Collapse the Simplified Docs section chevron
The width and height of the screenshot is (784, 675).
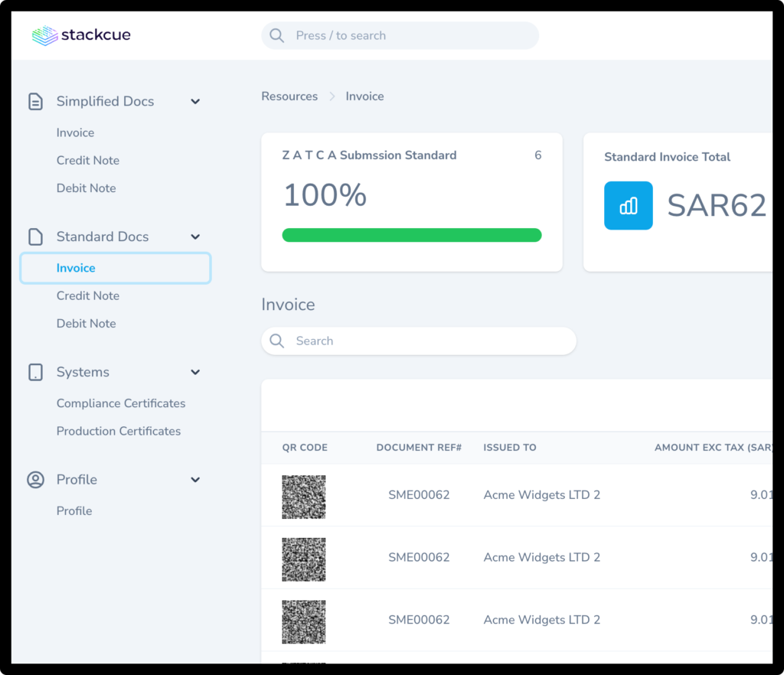point(195,100)
